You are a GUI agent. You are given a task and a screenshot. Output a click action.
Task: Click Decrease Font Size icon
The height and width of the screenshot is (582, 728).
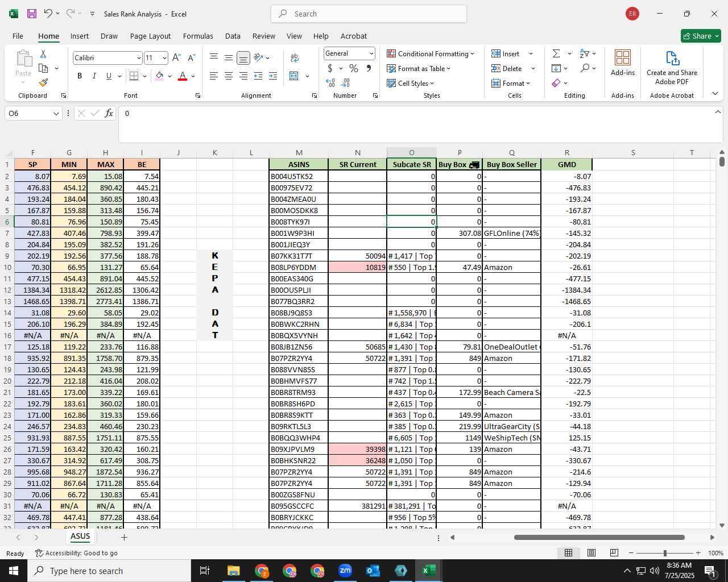click(x=191, y=57)
